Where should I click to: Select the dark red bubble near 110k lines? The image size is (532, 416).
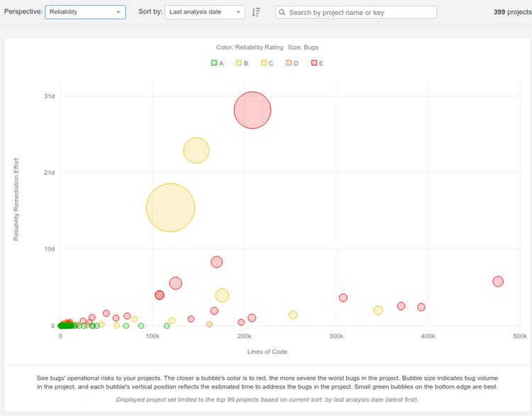point(160,295)
